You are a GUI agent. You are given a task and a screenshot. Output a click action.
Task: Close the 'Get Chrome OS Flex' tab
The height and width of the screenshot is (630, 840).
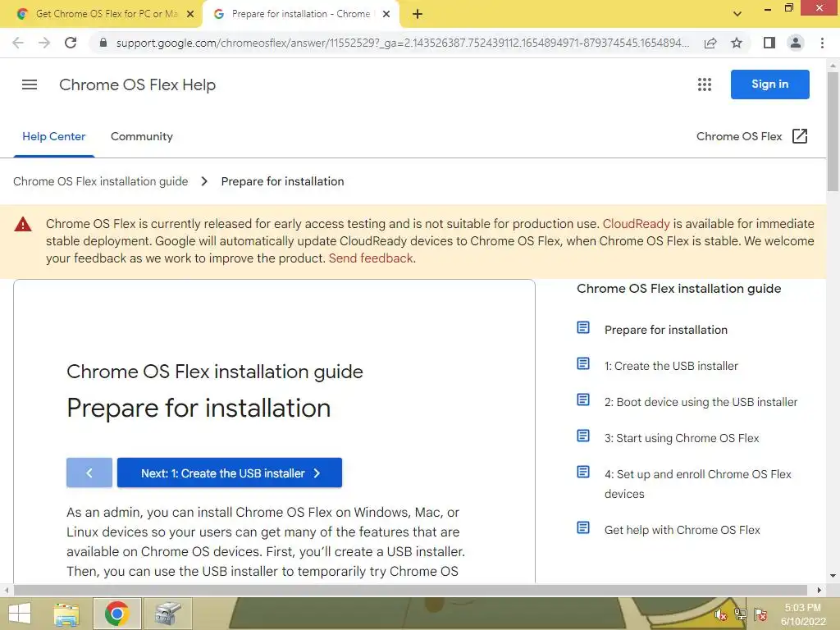(190, 15)
